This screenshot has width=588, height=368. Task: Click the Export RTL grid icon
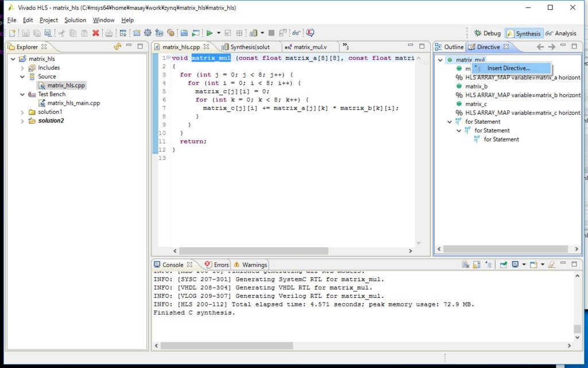coord(239,33)
